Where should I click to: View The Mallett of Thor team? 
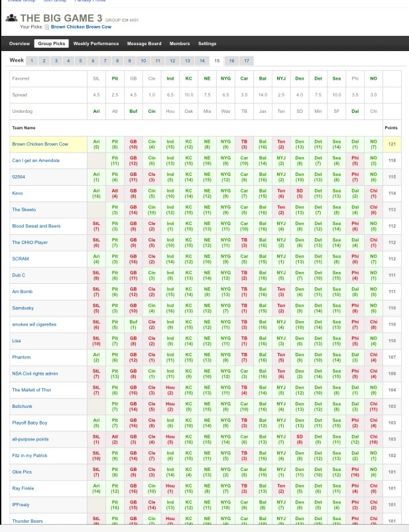pyautogui.click(x=31, y=389)
